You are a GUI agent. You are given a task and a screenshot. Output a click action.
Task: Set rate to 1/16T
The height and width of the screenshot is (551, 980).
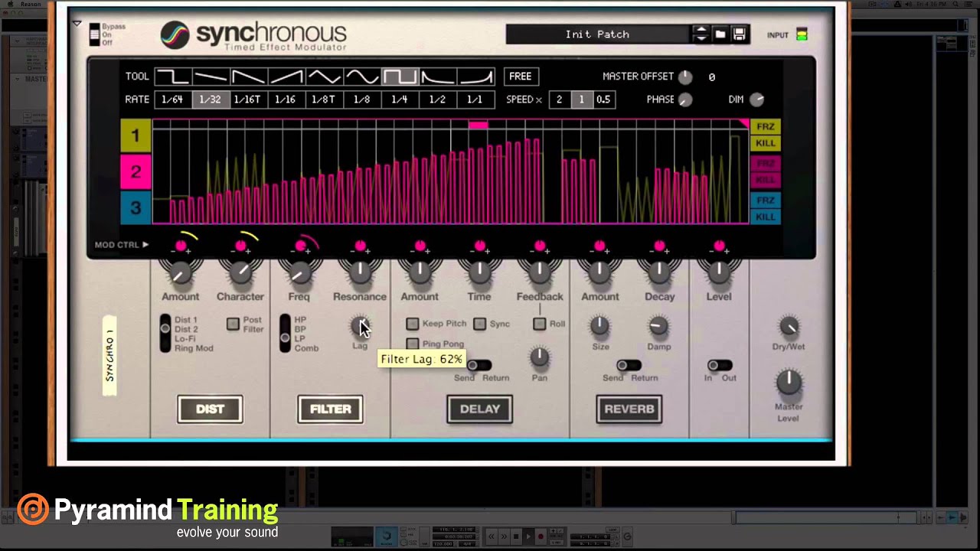tap(249, 99)
